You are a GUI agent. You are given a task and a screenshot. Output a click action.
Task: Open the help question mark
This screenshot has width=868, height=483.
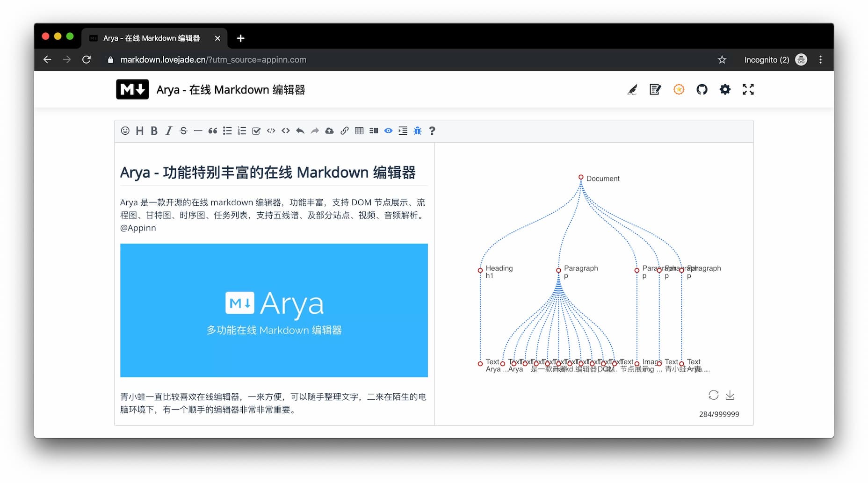432,131
